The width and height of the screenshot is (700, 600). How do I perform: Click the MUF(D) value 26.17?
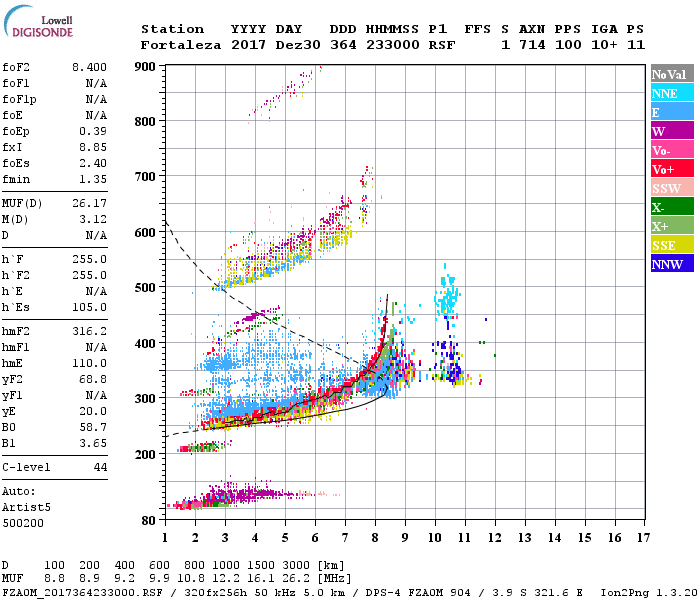pos(89,203)
